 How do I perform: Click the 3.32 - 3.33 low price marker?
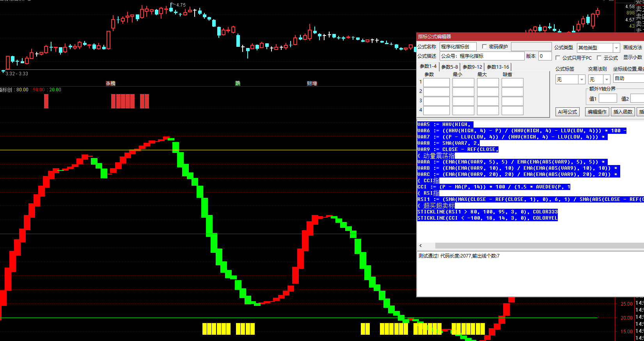coord(17,74)
